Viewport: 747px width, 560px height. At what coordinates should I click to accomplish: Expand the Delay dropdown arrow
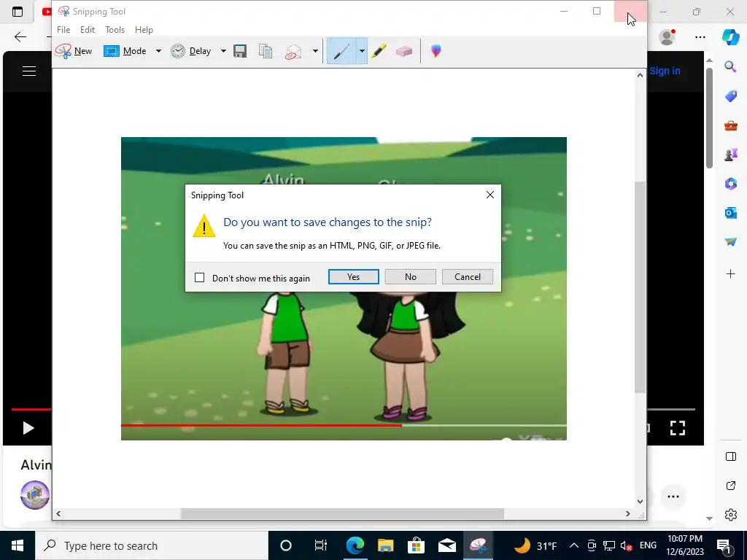(x=223, y=51)
